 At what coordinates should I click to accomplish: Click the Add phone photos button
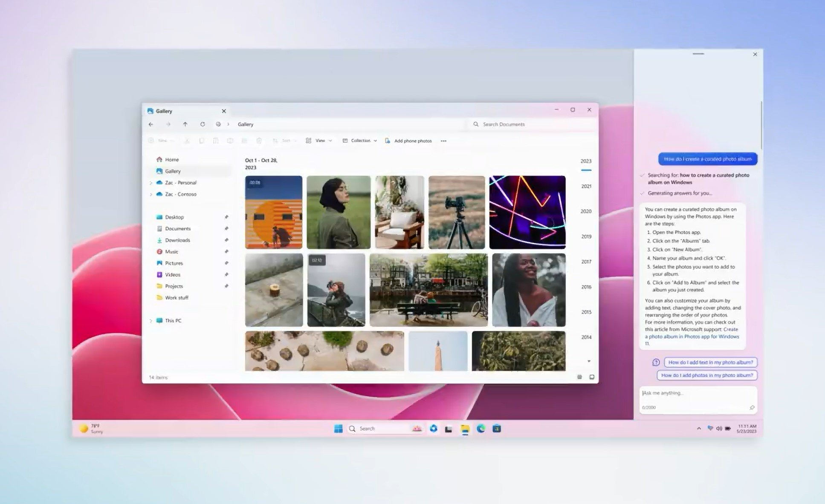408,141
